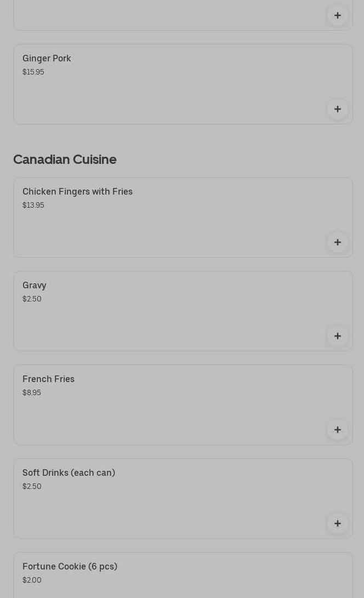364x598 pixels.
Task: Click the $13.95 price under Chicken Fingers
Action: pyautogui.click(x=33, y=206)
